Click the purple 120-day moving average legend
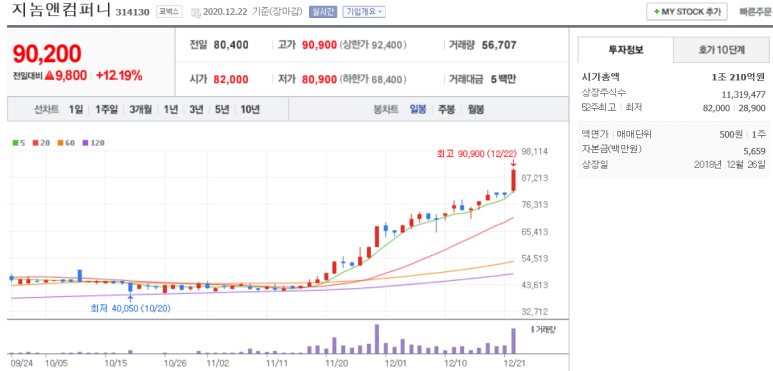773x371 pixels. pyautogui.click(x=93, y=143)
